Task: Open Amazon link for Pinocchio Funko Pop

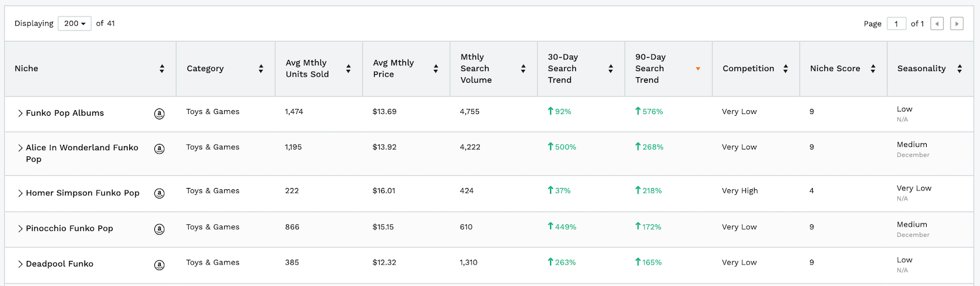Action: 159,229
